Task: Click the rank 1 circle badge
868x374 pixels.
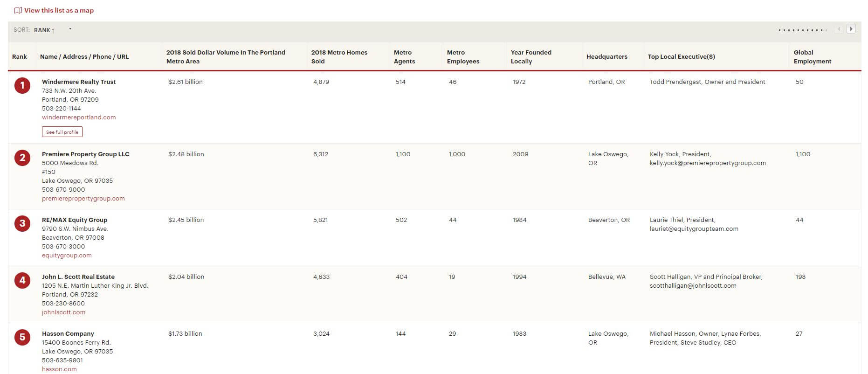Action: (x=22, y=85)
